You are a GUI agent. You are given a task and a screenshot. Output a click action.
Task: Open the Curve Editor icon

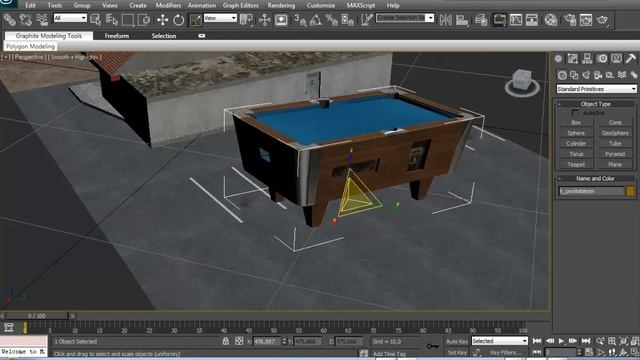pyautogui.click(x=516, y=20)
